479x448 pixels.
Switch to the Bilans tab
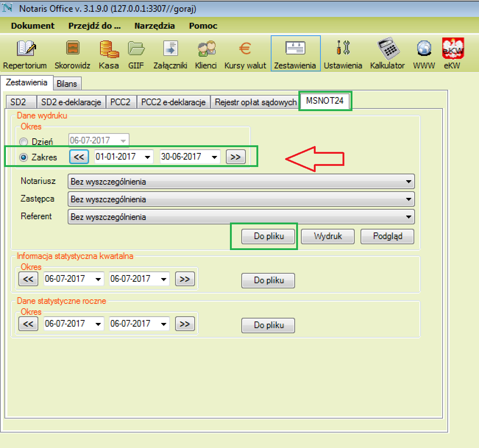[67, 83]
